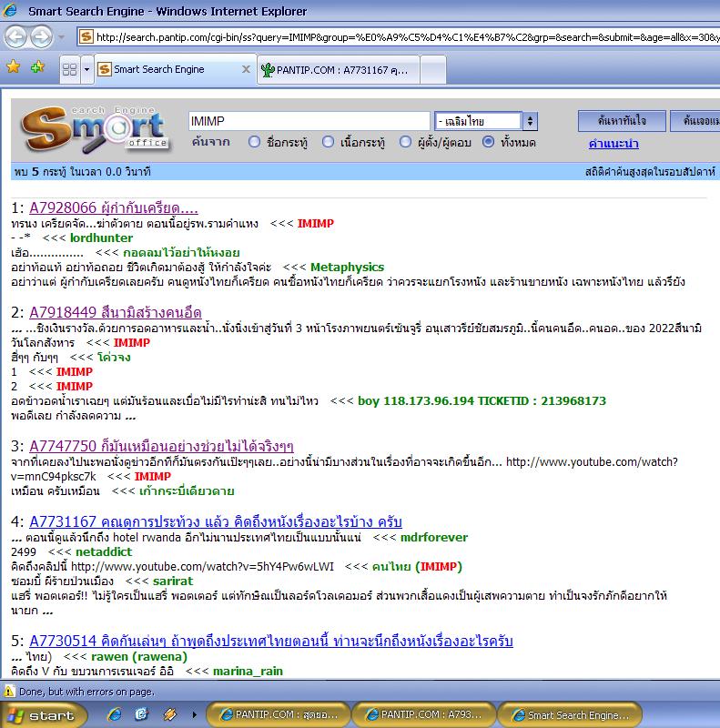
Task: Expand hidden Quick Launch items arrow
Action: point(194,715)
